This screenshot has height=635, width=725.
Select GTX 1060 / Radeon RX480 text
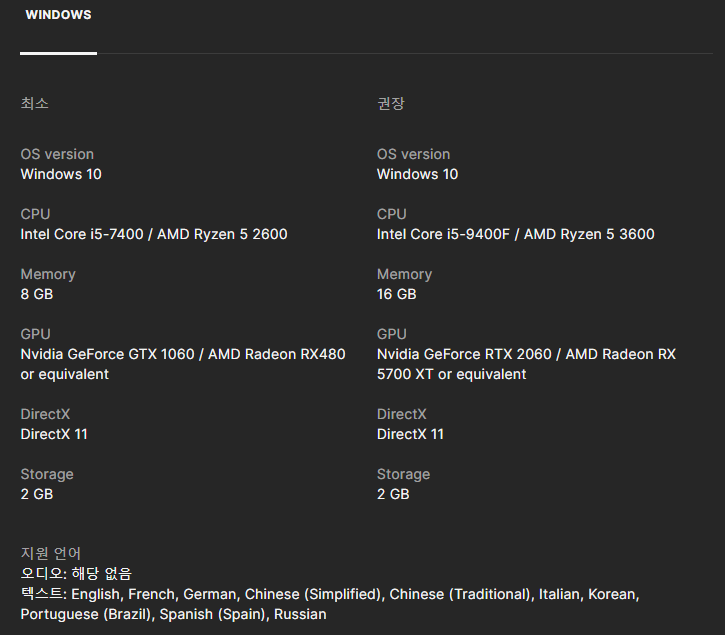point(183,364)
